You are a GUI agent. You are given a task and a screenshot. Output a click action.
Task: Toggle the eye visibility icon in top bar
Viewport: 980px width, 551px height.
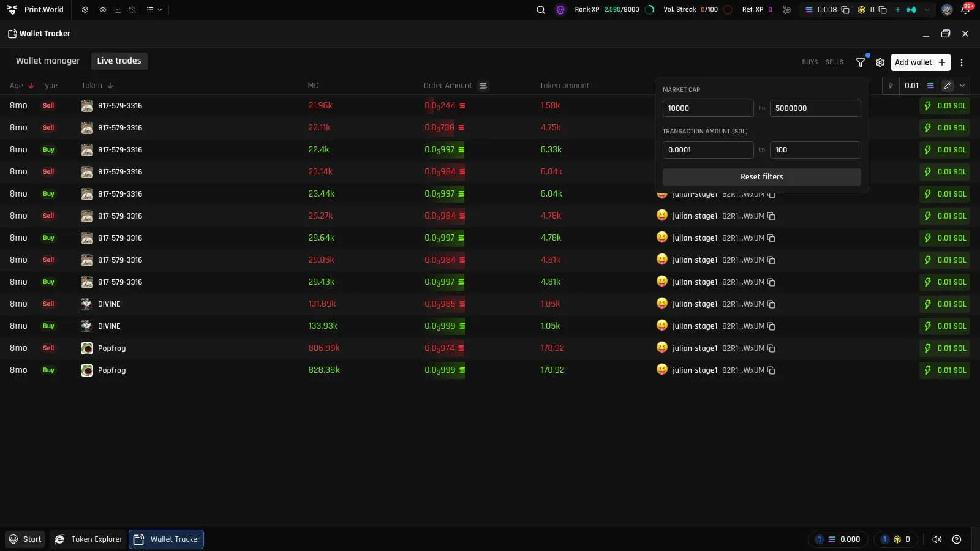(x=103, y=10)
